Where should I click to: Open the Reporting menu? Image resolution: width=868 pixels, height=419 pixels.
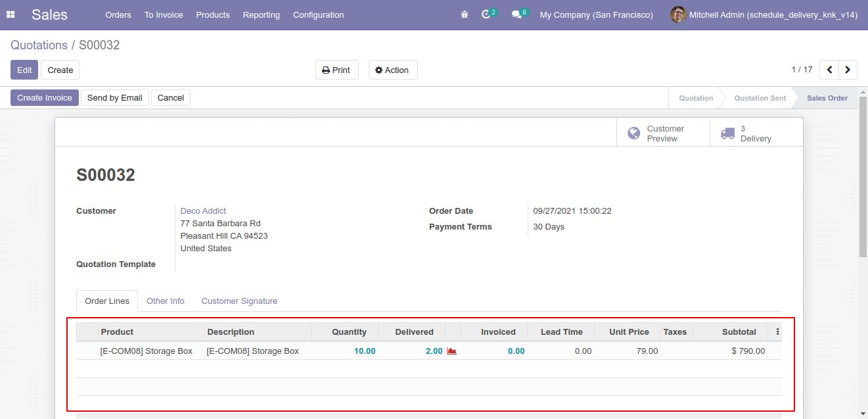coord(262,14)
